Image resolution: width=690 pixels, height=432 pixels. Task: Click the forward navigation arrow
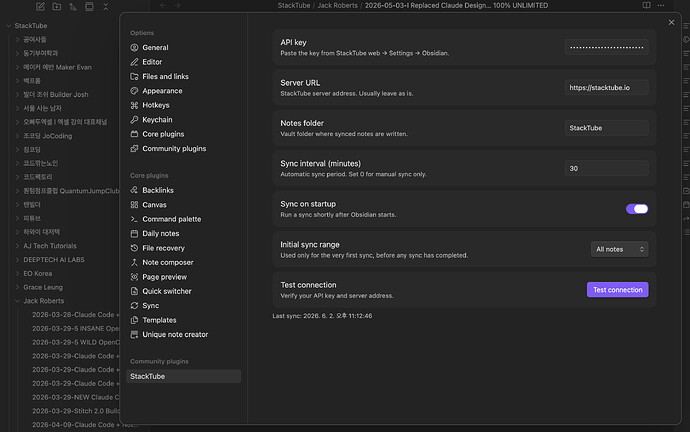[177, 5]
